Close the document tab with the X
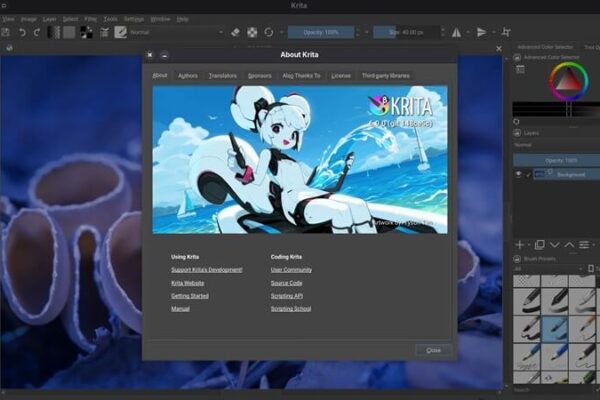Viewport: 600px width, 400px height. 499,49
